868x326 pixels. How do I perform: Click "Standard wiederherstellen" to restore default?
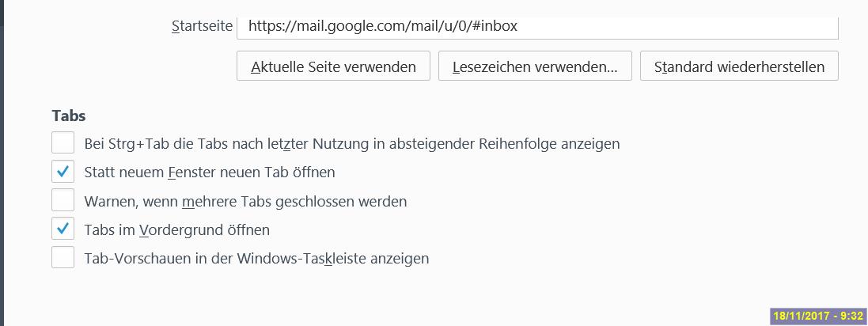[739, 66]
